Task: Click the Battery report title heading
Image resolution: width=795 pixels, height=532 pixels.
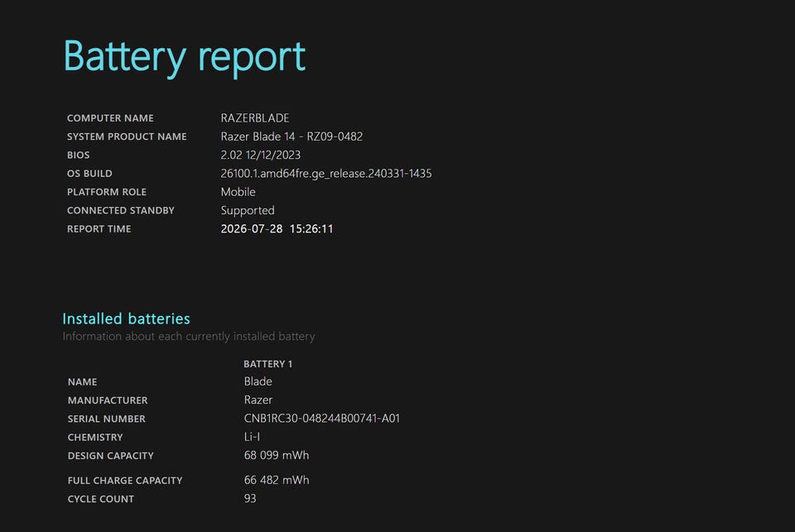Action: click(x=184, y=57)
